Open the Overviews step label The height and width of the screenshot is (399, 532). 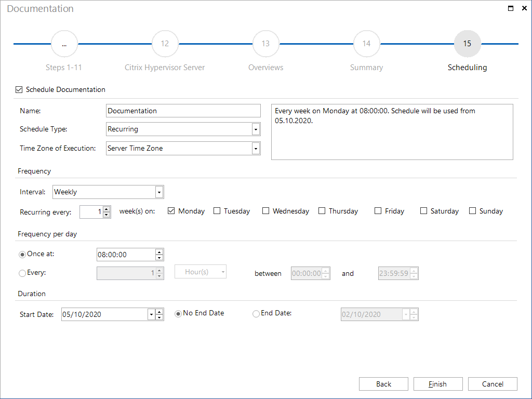[x=265, y=68]
